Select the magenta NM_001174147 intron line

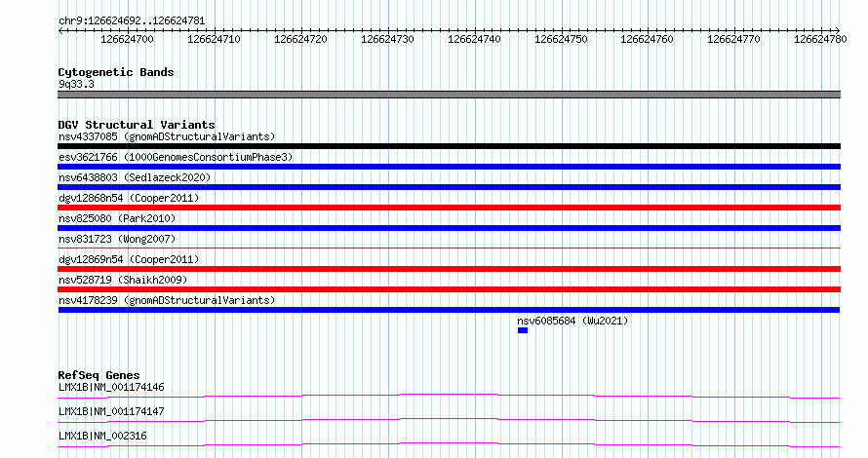pyautogui.click(x=449, y=420)
